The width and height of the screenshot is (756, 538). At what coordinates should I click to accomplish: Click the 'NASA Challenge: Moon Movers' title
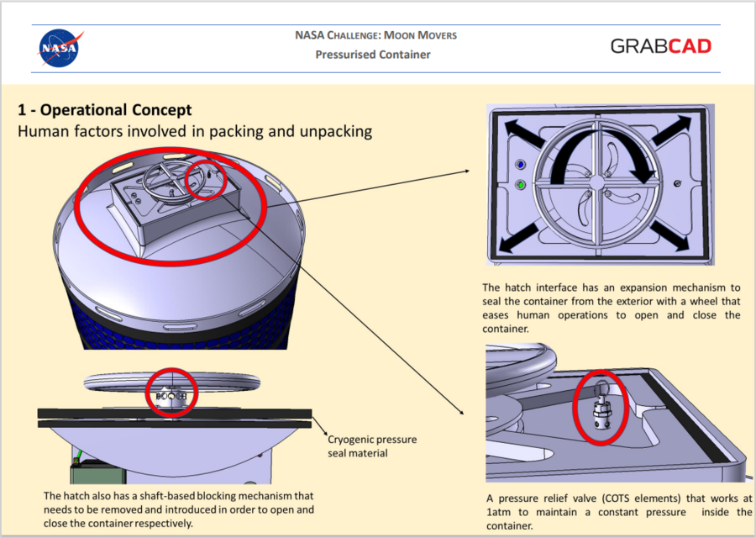pyautogui.click(x=375, y=34)
